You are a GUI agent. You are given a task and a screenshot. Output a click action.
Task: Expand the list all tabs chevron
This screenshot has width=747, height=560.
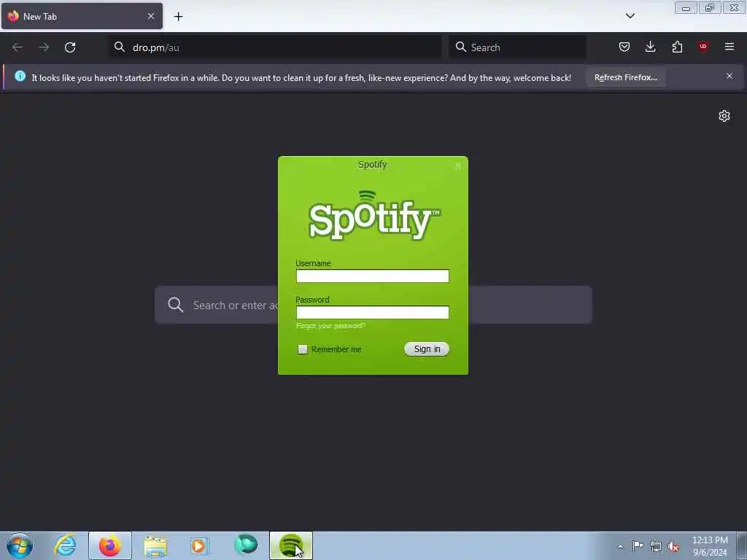pos(630,16)
